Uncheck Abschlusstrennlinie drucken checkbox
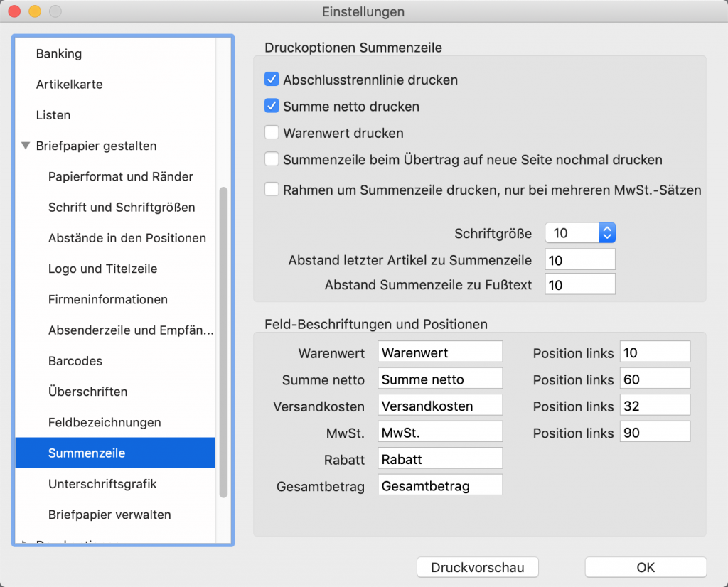The width and height of the screenshot is (728, 587). tap(271, 80)
